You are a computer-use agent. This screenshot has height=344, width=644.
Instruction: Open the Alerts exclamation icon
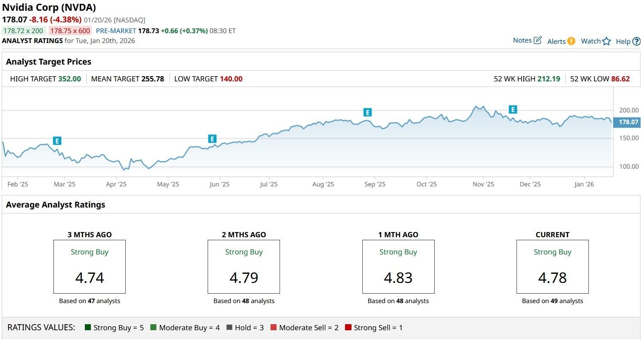[571, 41]
